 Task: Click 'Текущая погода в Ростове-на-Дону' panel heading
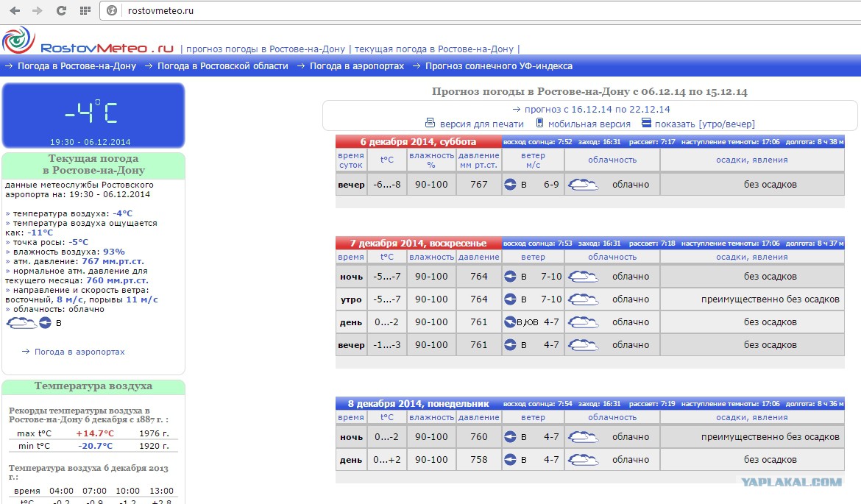[93, 164]
